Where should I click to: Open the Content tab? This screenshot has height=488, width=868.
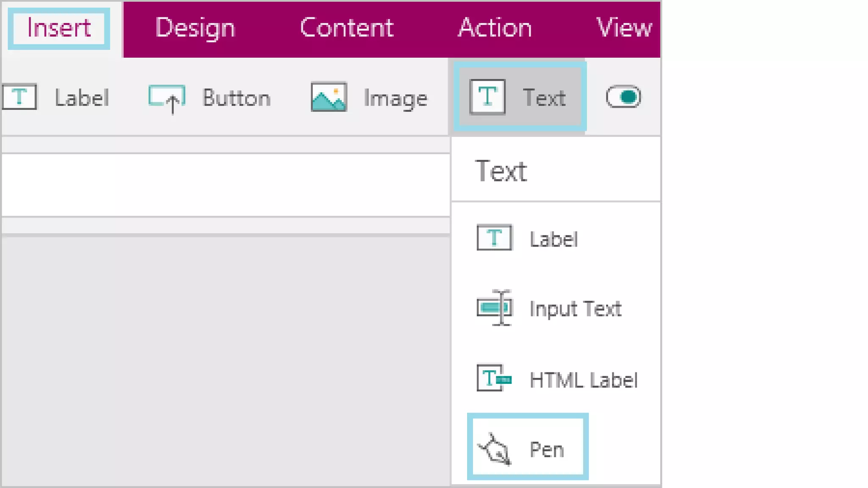[347, 28]
